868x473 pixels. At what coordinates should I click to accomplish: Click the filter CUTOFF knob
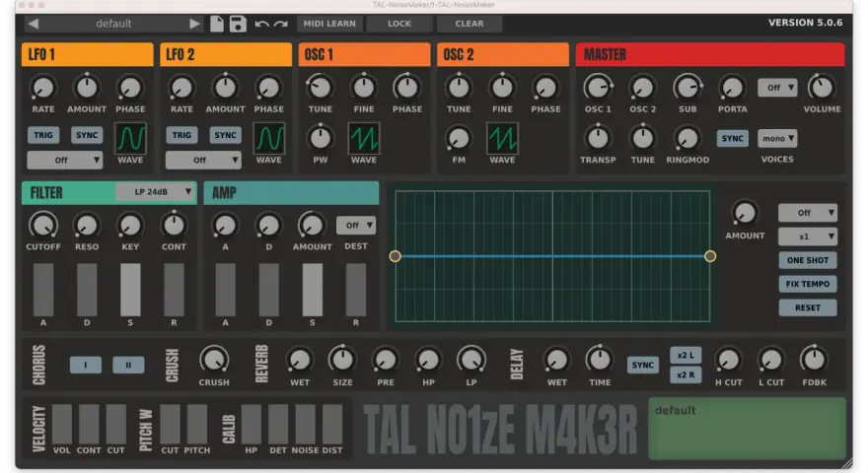[43, 225]
